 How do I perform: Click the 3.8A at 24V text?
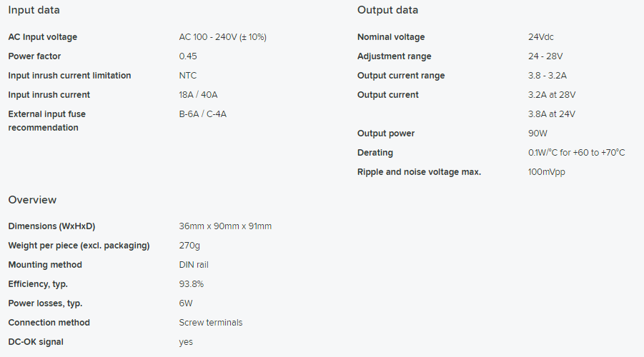click(x=552, y=114)
